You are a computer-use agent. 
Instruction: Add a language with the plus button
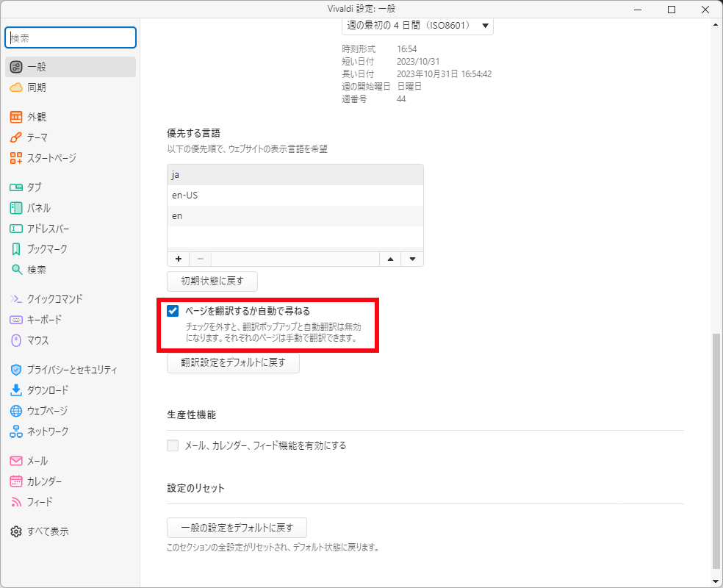point(179,259)
